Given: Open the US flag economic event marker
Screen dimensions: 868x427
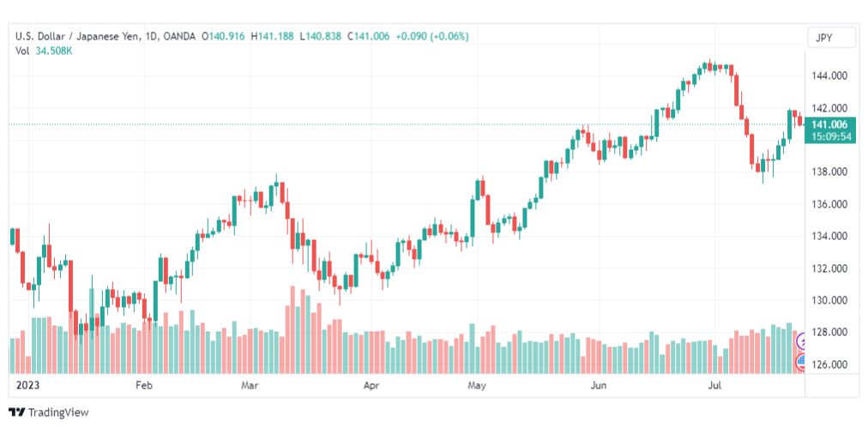Looking at the screenshot, I should [801, 363].
